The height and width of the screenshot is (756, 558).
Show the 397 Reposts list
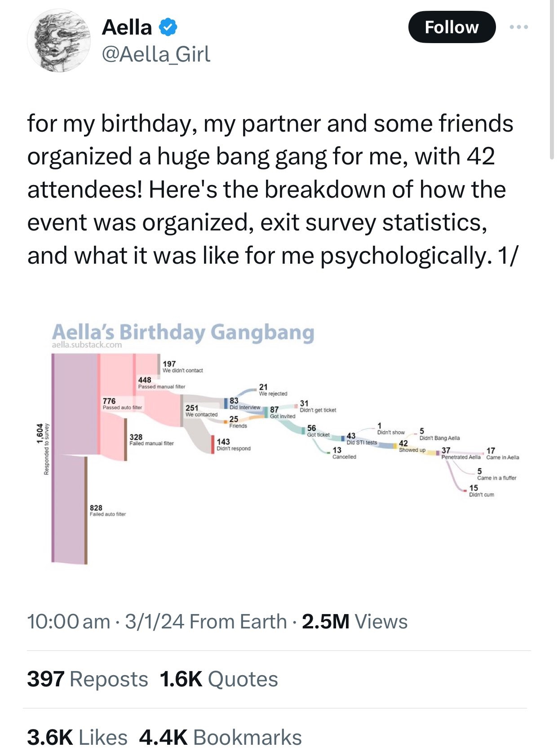click(x=88, y=679)
